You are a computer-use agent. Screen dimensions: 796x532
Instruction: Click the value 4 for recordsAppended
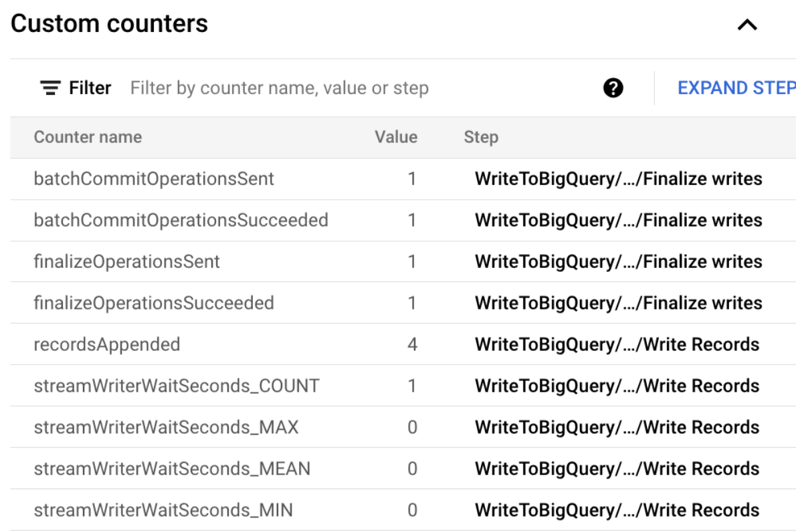click(412, 344)
